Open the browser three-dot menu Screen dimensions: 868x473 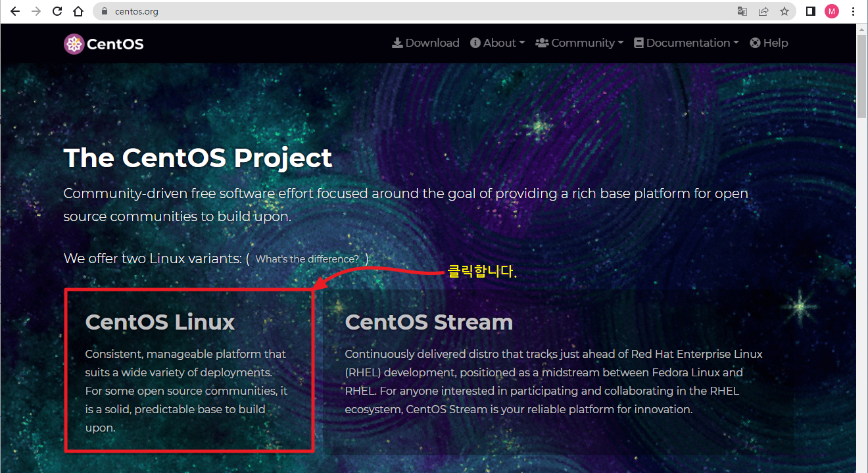(853, 11)
